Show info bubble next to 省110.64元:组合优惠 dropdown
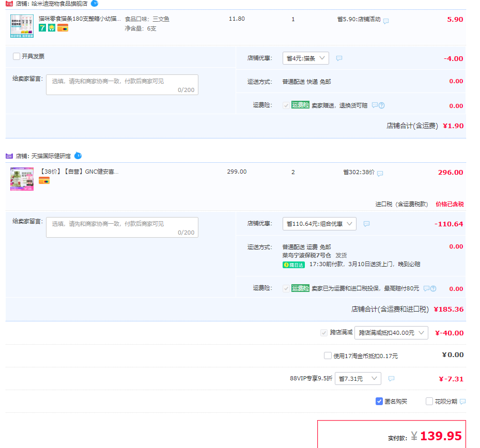Image resolution: width=480 pixels, height=448 pixels. pos(366,224)
